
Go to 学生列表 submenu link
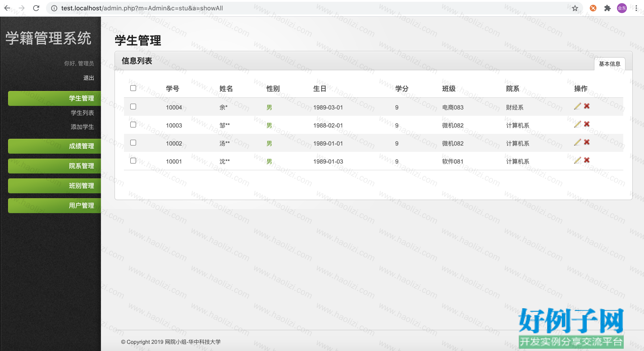pyautogui.click(x=82, y=113)
